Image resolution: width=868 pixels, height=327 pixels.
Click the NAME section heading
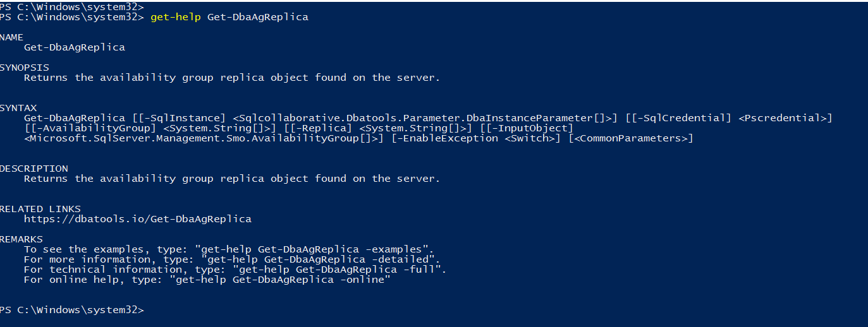(x=11, y=37)
